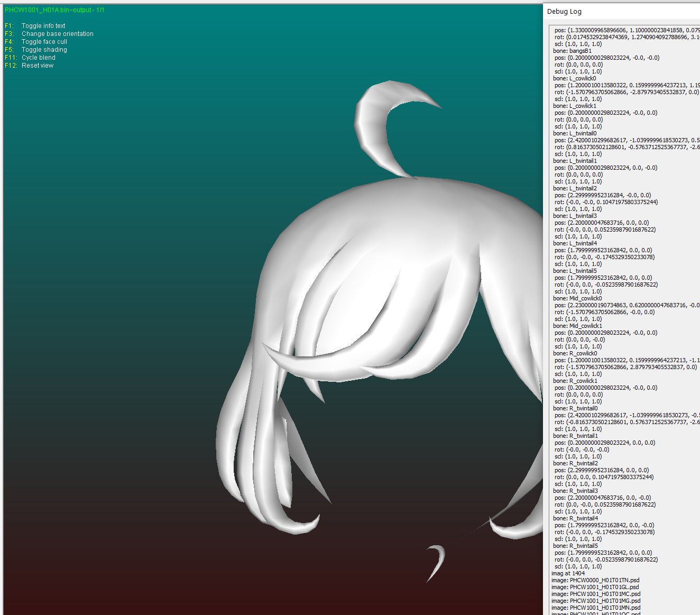Click 'F12: Reset view' in the overlay
Image resolution: width=700 pixels, height=615 pixels.
coord(29,65)
